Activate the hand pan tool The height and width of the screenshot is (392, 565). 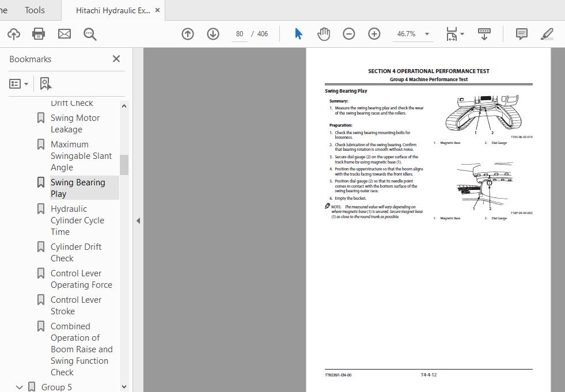click(x=324, y=34)
